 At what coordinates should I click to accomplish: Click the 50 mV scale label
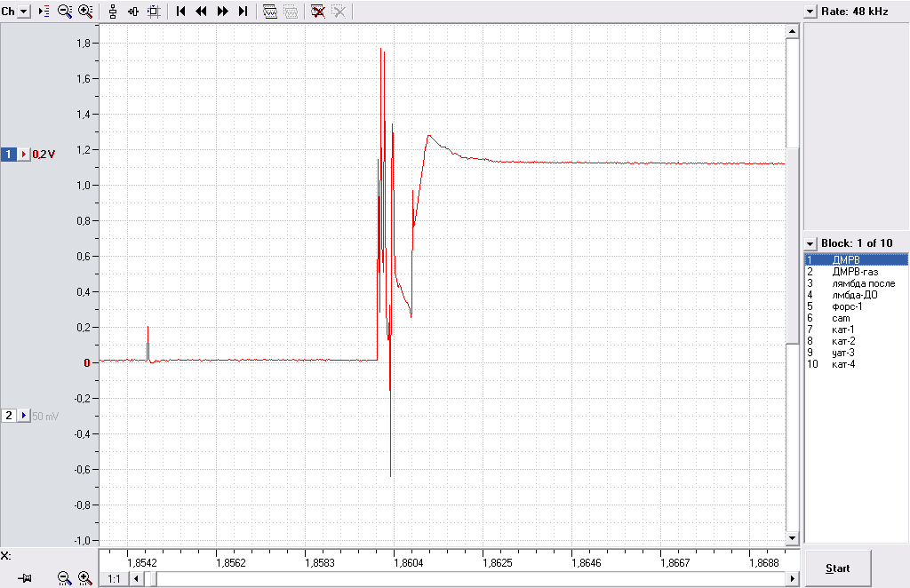(x=45, y=417)
